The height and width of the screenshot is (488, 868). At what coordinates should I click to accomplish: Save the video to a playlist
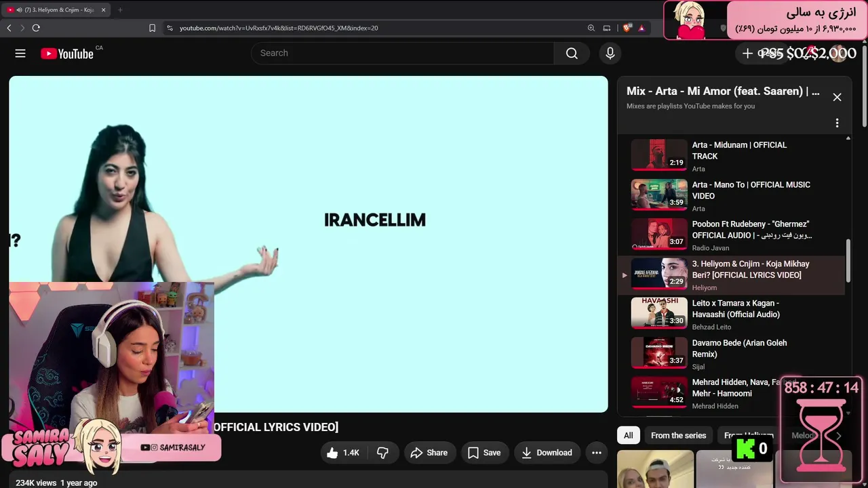(x=484, y=453)
